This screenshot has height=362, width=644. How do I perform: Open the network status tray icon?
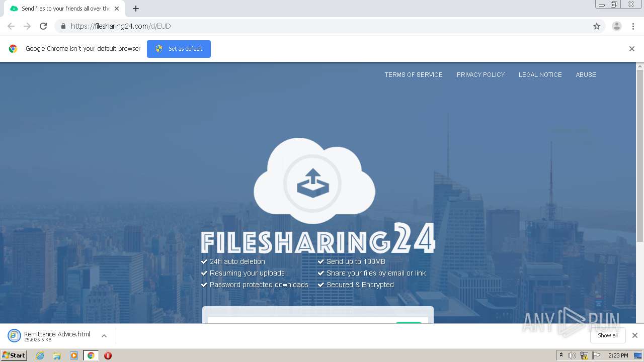coord(584,355)
